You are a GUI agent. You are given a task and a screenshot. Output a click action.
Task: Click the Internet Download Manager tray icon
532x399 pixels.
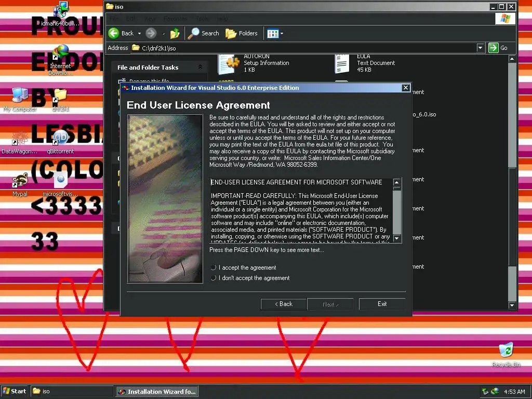click(x=495, y=391)
